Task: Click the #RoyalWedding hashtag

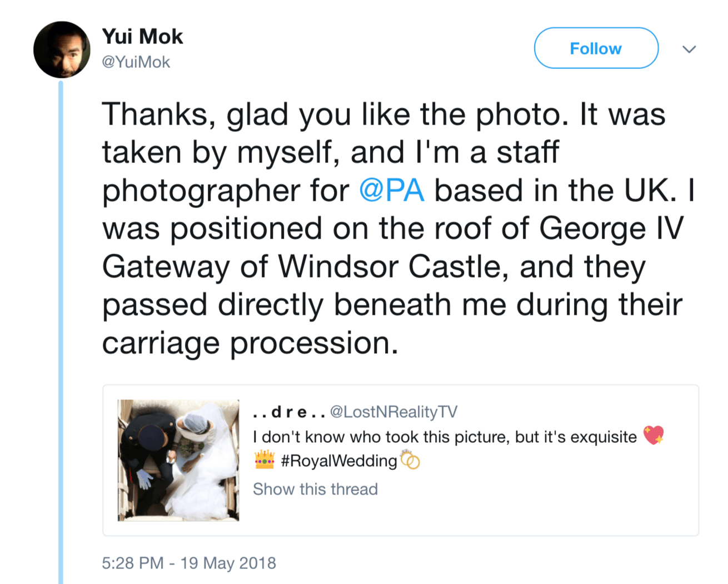Action: (339, 461)
